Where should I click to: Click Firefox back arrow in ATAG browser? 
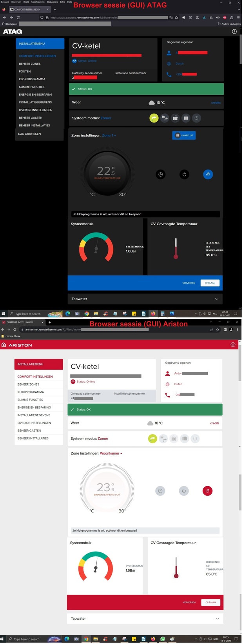[x=4, y=18]
